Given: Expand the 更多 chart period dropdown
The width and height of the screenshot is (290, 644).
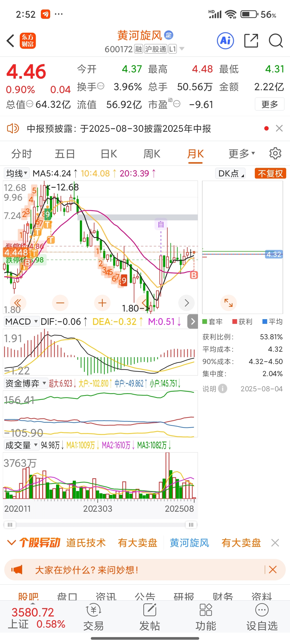Looking at the screenshot, I should 242,153.
